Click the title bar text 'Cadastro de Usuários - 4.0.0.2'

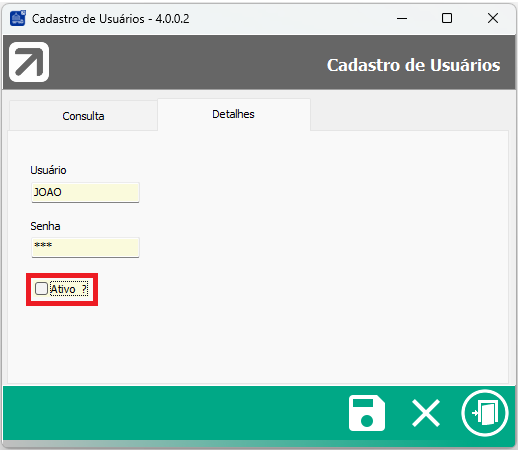(x=111, y=19)
